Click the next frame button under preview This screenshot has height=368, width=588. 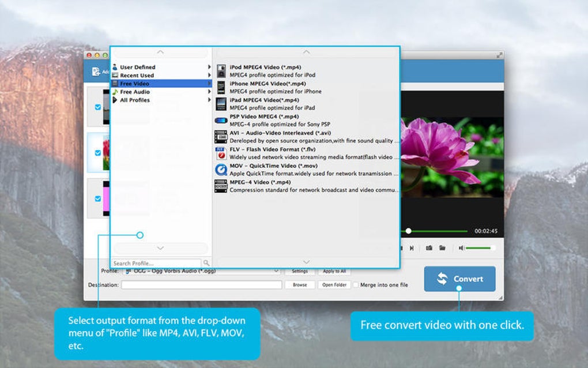[412, 248]
